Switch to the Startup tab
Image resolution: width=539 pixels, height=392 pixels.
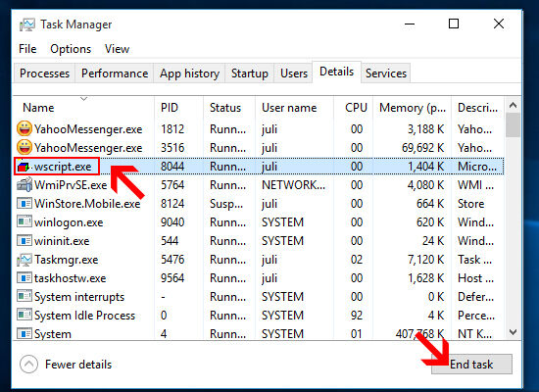click(250, 73)
